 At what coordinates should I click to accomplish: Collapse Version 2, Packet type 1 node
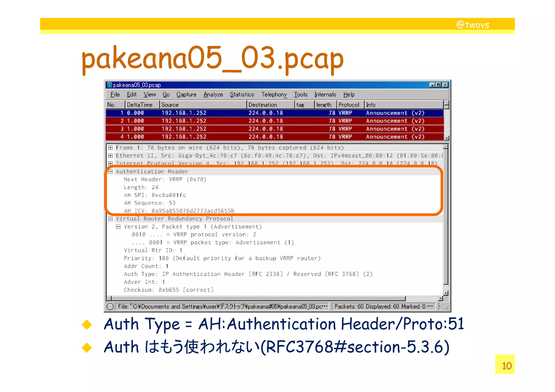click(118, 227)
